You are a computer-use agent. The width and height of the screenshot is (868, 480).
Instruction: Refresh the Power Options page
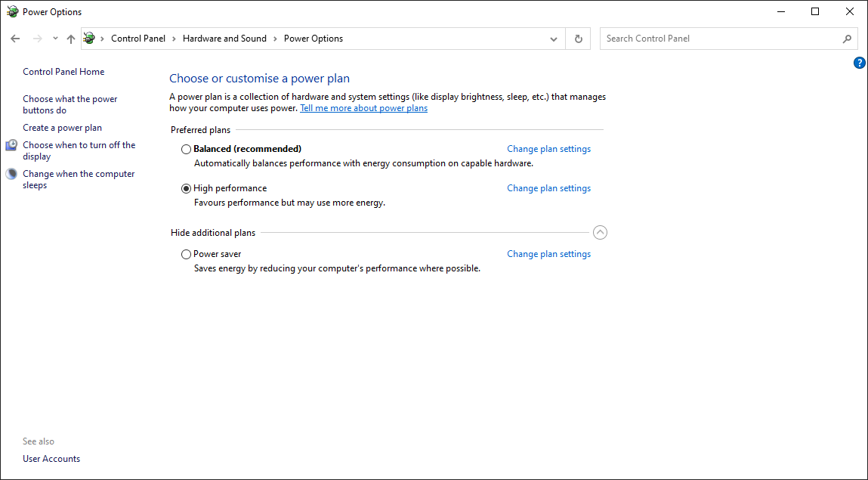click(578, 39)
